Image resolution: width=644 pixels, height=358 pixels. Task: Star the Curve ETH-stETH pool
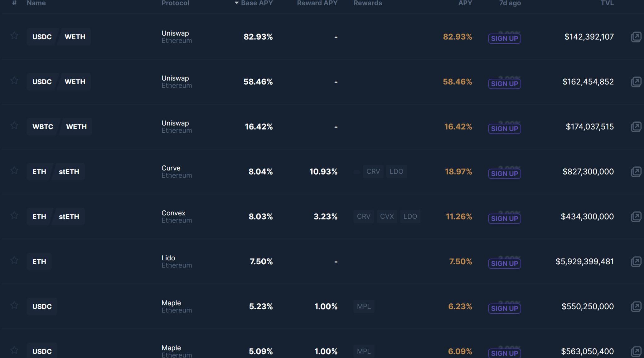(14, 171)
